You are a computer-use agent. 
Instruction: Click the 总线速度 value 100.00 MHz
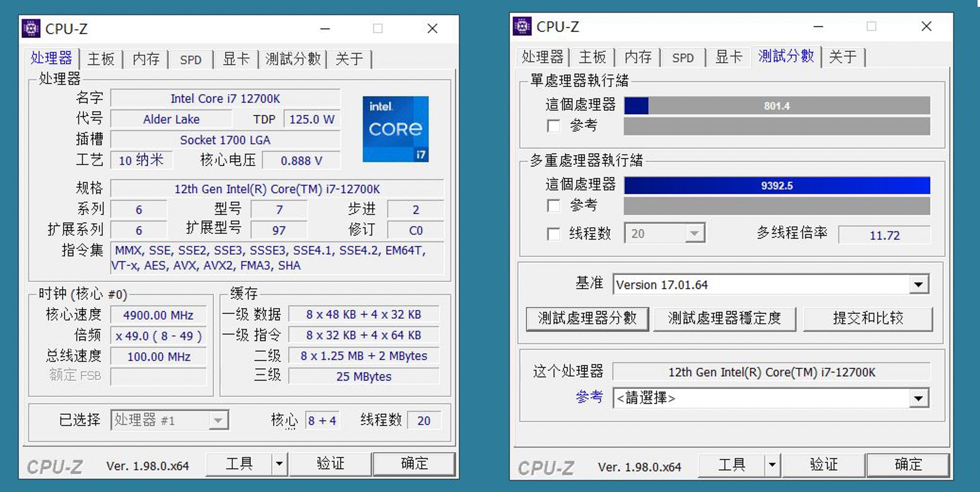tap(158, 357)
